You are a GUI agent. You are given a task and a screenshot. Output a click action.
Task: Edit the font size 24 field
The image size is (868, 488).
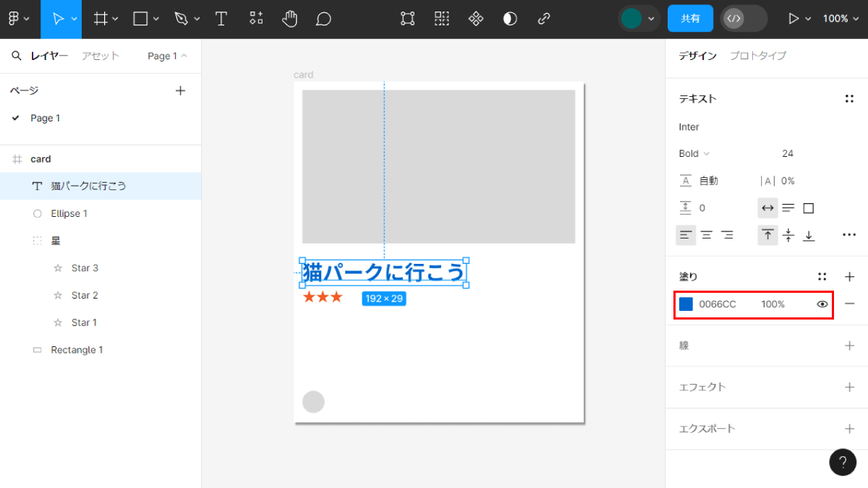[x=788, y=153]
